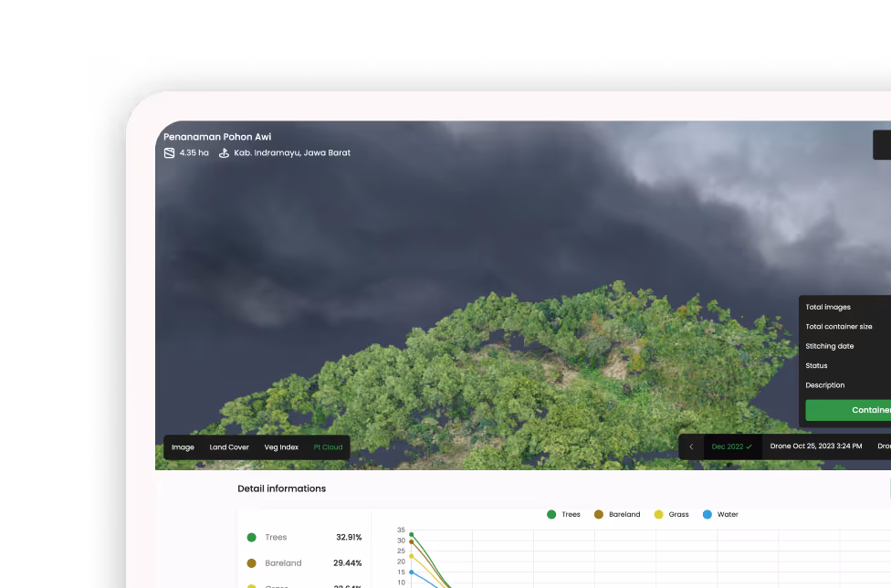Viewport: 891px width, 588px height.
Task: Click the 4.35 ha area value
Action: tap(194, 152)
